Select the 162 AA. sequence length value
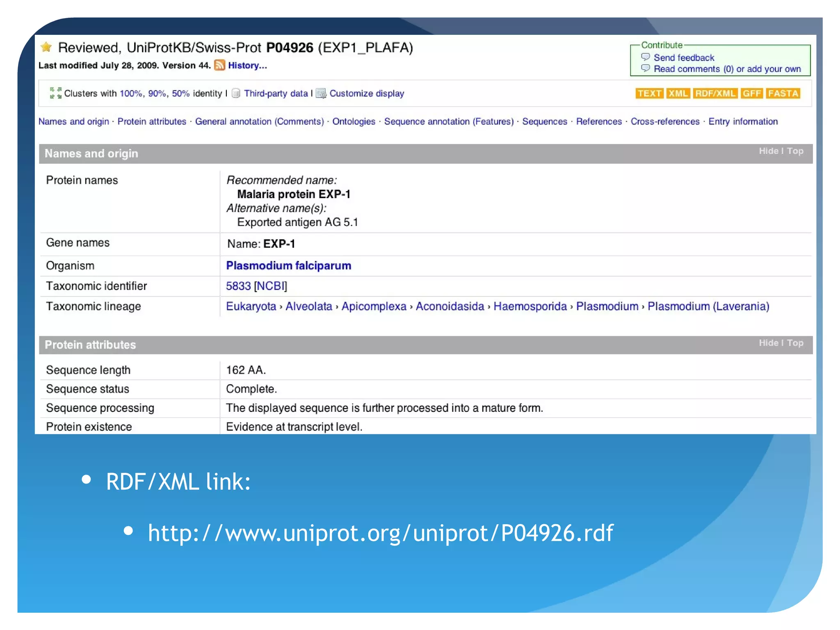 tap(246, 370)
